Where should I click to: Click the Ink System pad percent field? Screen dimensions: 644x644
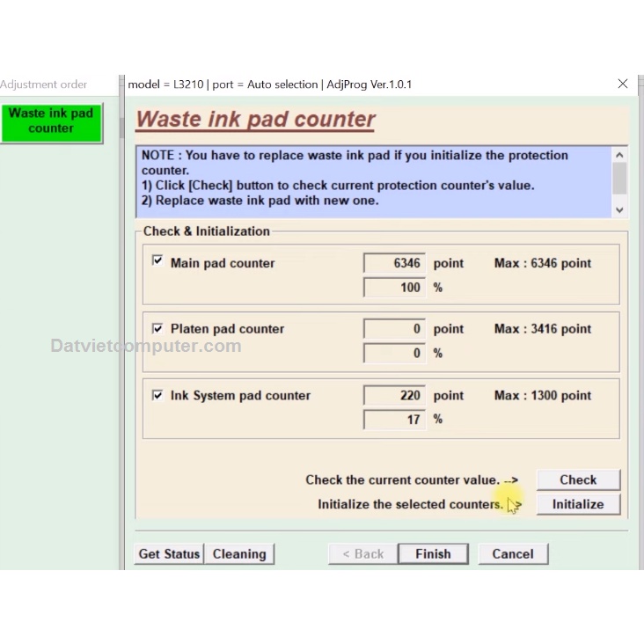point(394,420)
